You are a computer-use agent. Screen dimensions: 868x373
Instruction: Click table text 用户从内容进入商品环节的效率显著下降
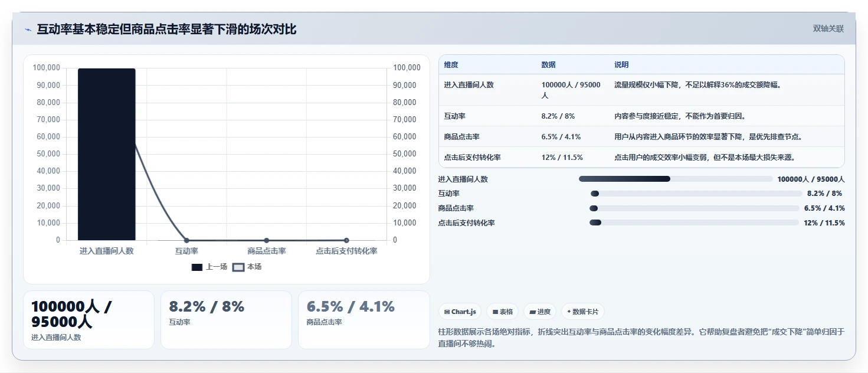(678, 137)
